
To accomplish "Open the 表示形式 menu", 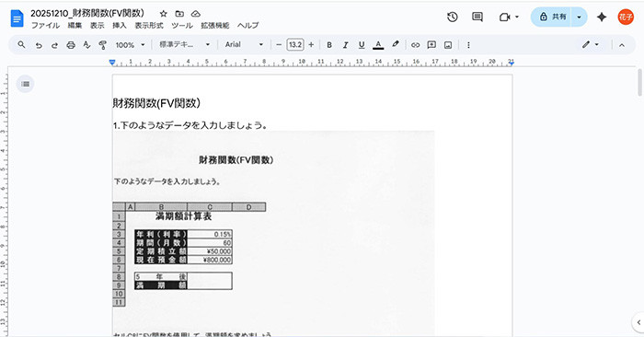I will tap(149, 26).
